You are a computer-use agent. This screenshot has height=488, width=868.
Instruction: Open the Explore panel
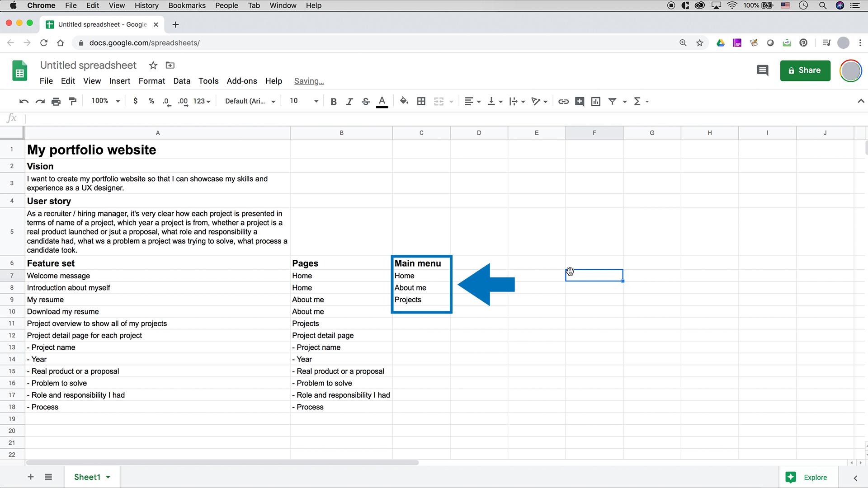[x=809, y=477]
